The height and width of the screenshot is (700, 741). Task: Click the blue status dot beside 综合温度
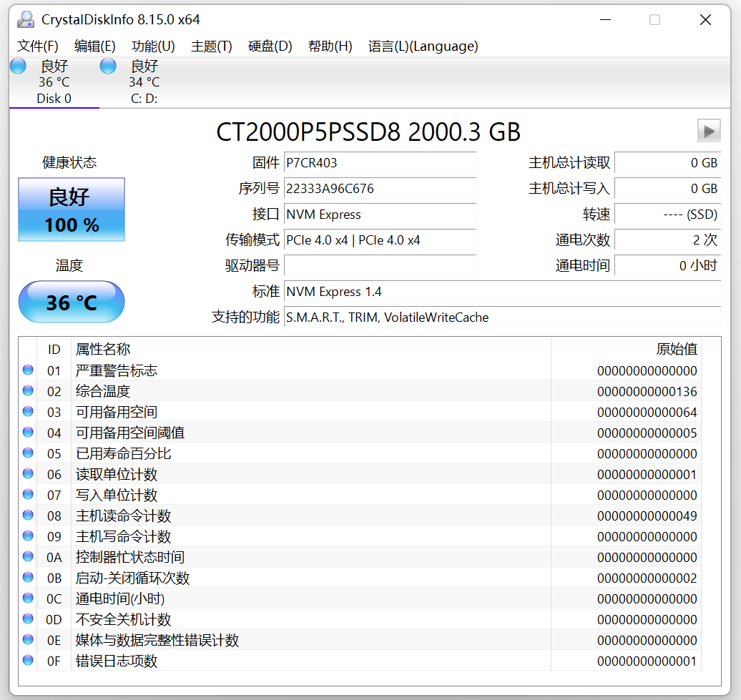[x=27, y=390]
